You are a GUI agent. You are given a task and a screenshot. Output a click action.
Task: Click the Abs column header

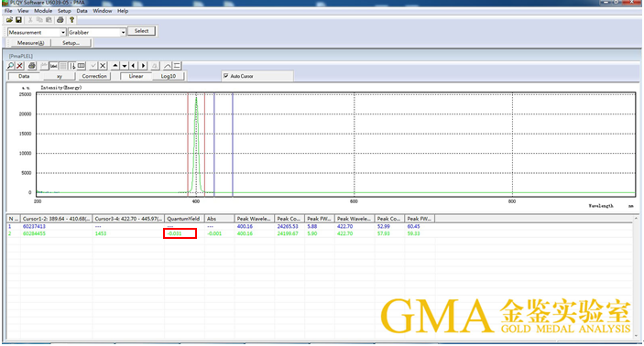click(x=219, y=219)
